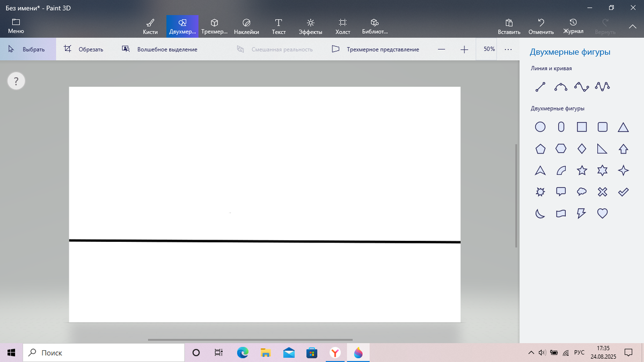Select the five-point curve tool
This screenshot has height=362, width=644.
coord(603,86)
